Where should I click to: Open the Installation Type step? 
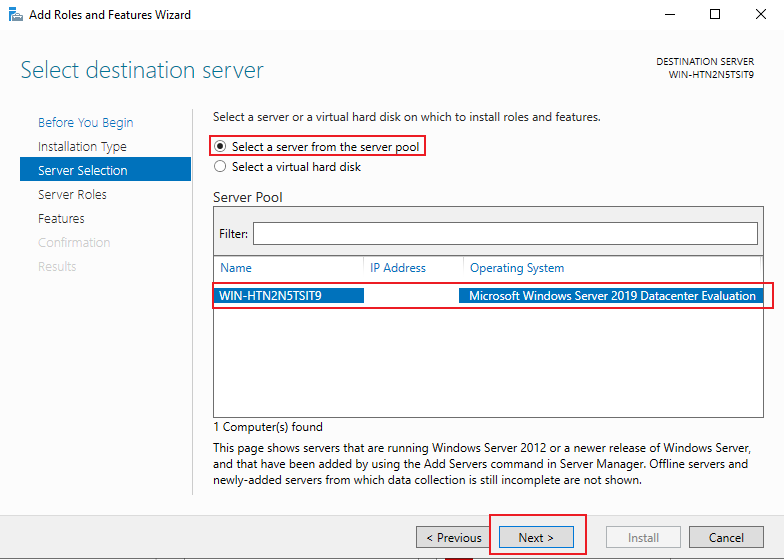coord(82,146)
